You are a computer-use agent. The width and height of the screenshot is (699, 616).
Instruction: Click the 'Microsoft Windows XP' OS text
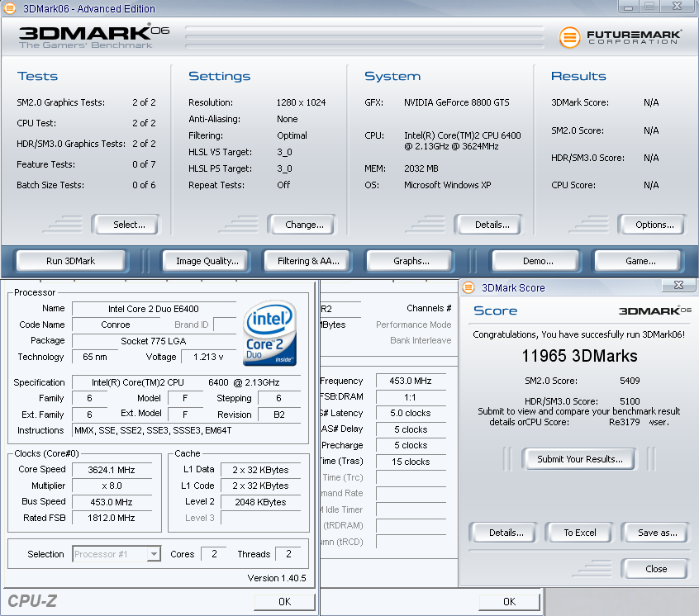pyautogui.click(x=447, y=185)
